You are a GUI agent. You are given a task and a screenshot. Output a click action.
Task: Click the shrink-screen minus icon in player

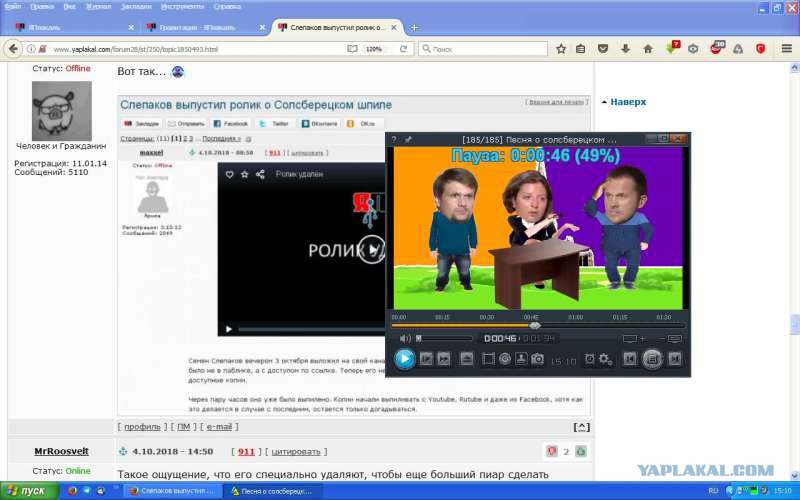tap(670, 338)
